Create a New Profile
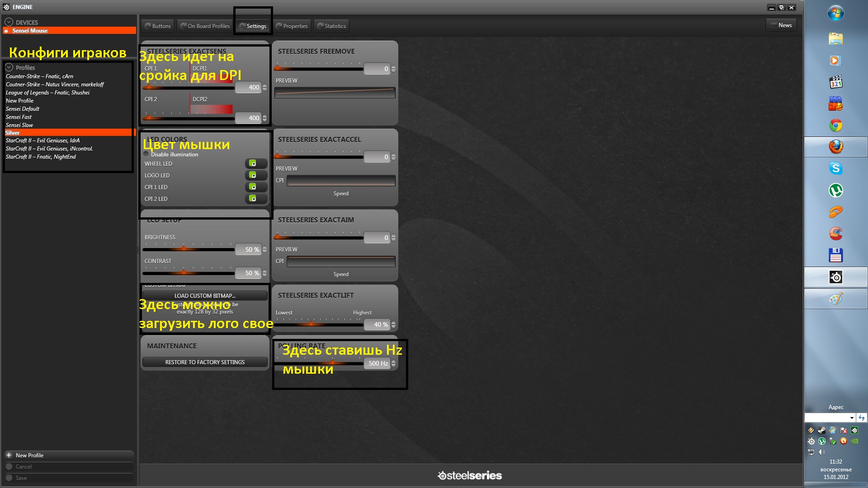868x488 pixels. tap(69, 455)
